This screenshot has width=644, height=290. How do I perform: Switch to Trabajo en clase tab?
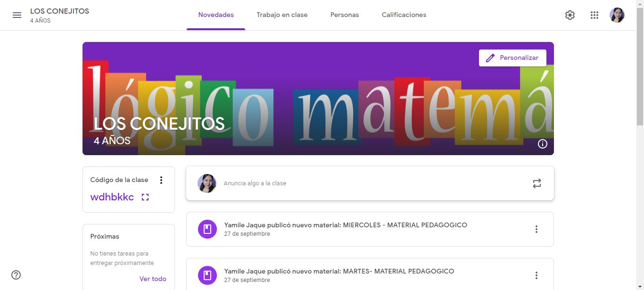(282, 15)
